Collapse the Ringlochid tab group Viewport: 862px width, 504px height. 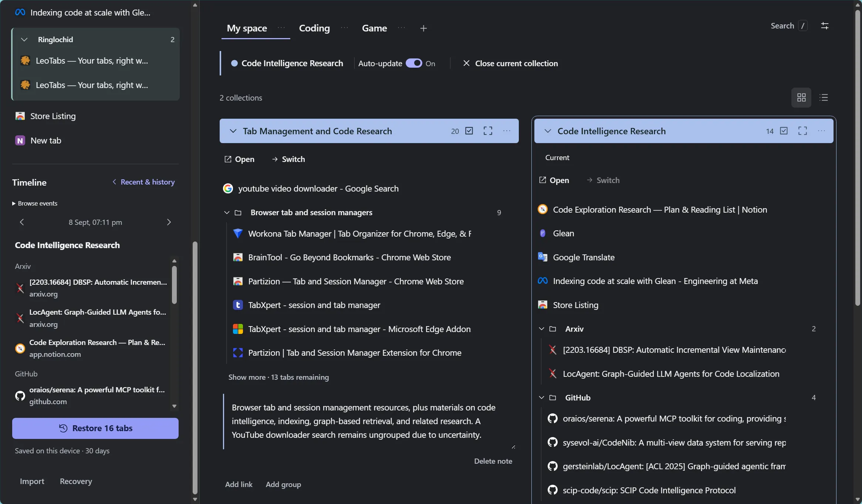point(24,40)
